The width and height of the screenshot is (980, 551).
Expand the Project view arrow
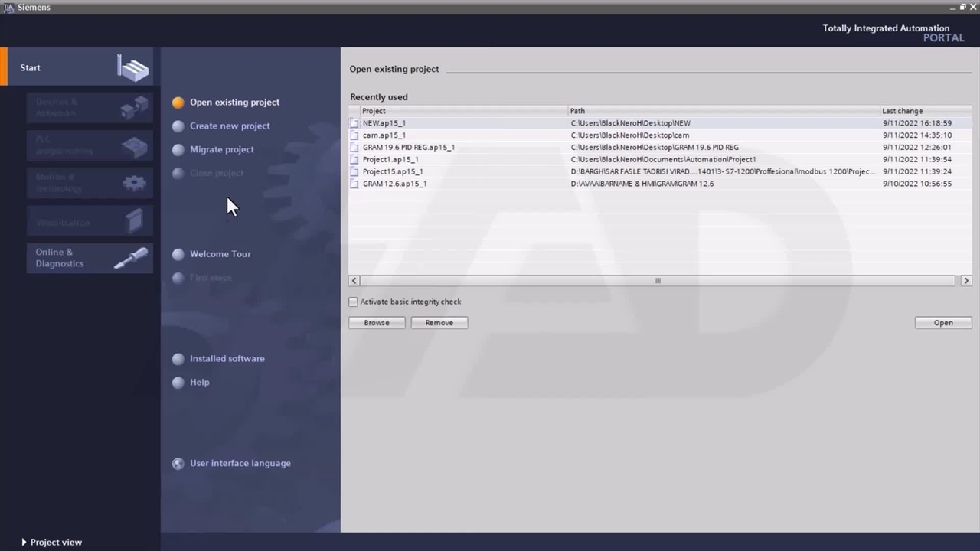pos(24,543)
